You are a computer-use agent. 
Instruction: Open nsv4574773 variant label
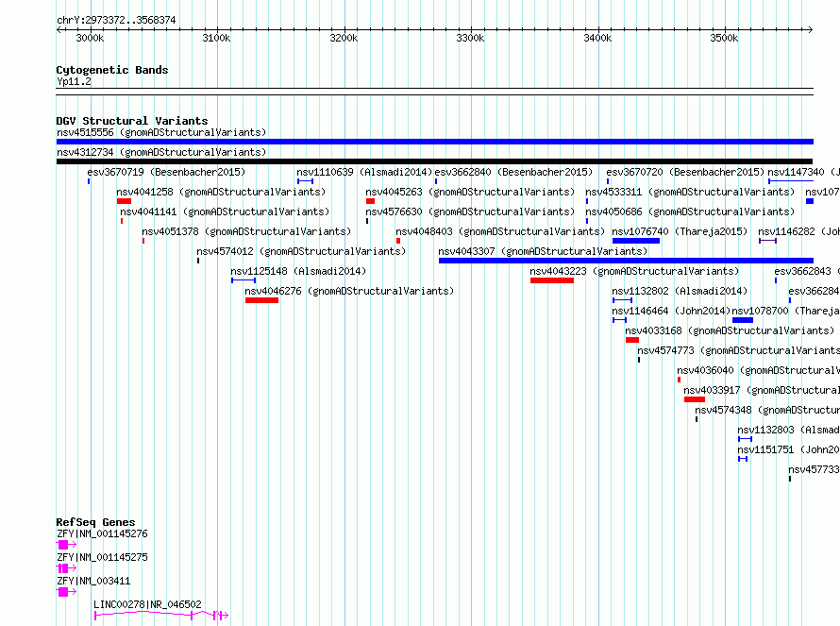(738, 350)
